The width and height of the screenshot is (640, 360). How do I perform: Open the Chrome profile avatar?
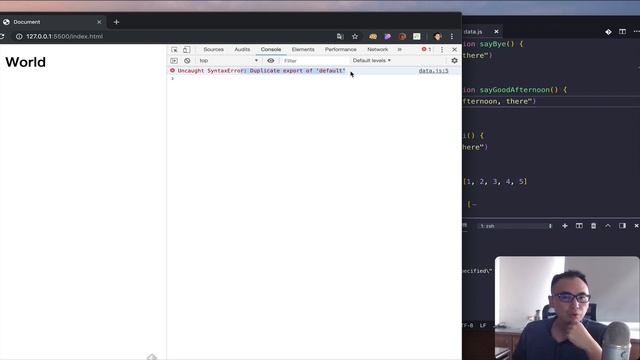coord(438,36)
